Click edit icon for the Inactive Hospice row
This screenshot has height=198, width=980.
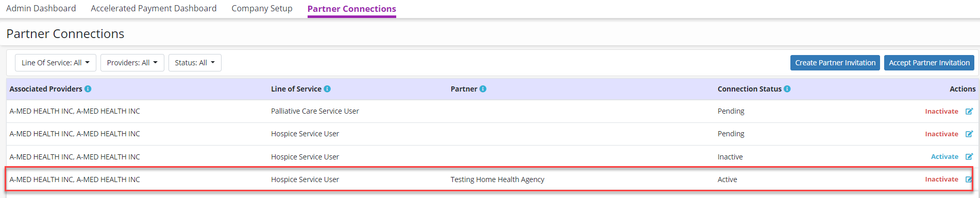[x=969, y=156]
